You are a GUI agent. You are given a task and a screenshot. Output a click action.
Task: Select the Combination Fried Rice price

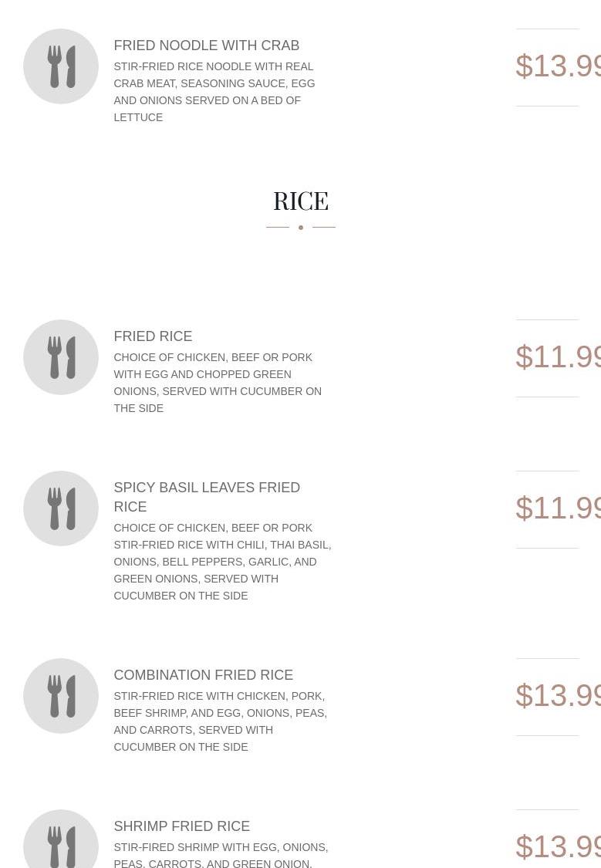558,696
